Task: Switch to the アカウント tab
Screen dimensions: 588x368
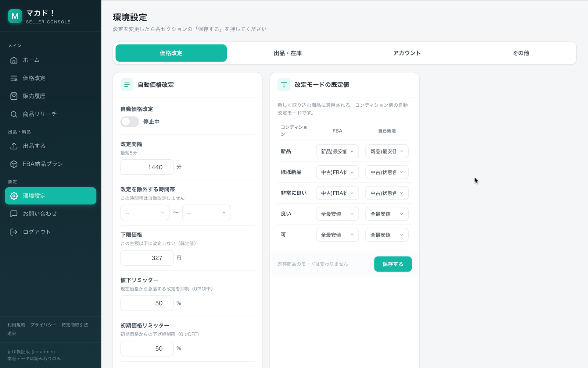Action: pyautogui.click(x=407, y=53)
